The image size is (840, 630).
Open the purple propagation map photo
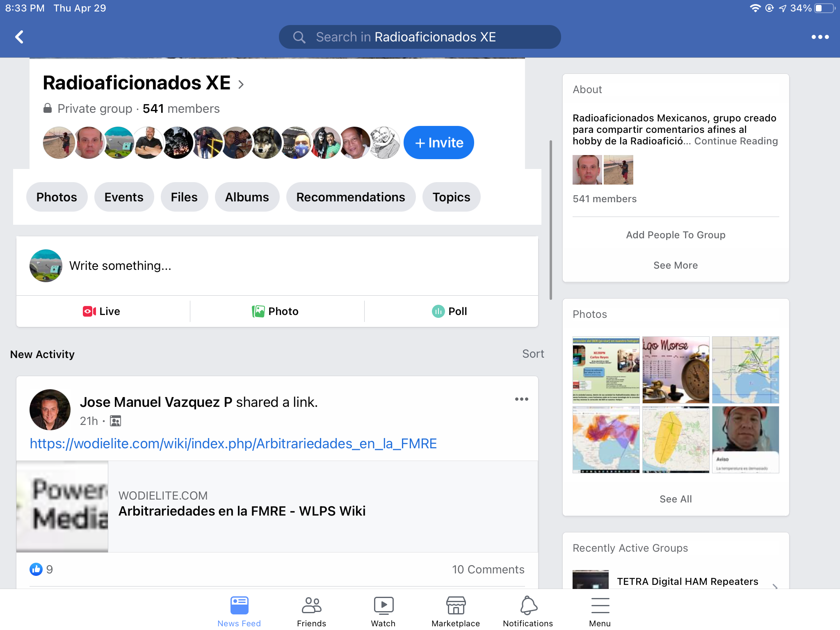(606, 440)
